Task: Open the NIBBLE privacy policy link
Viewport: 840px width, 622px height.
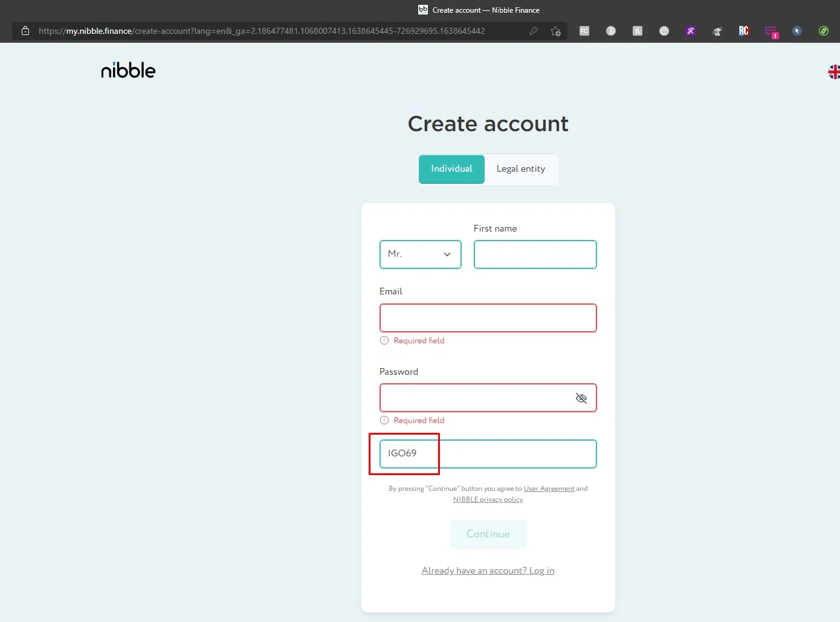Action: [488, 499]
